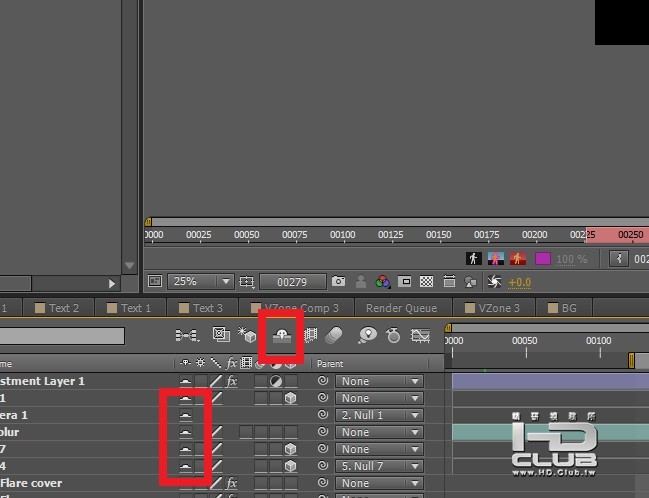
Task: Open the Graph Editor icon
Action: point(420,335)
